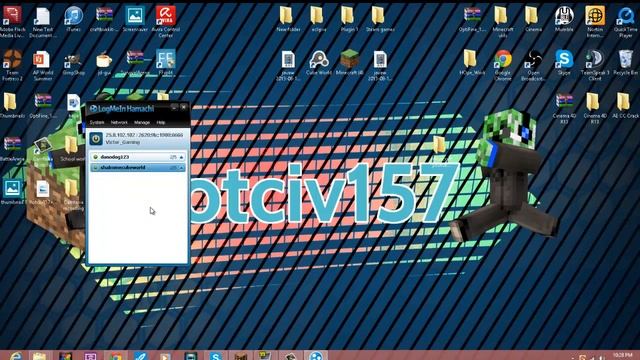Viewport: 640px width, 360px height.
Task: Select the Recycle Bin
Action: click(x=625, y=63)
